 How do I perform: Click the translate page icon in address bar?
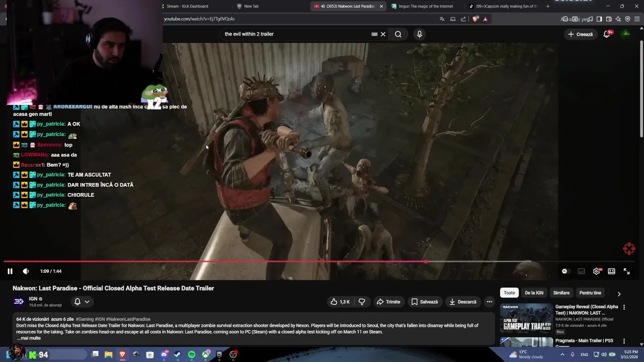click(442, 19)
